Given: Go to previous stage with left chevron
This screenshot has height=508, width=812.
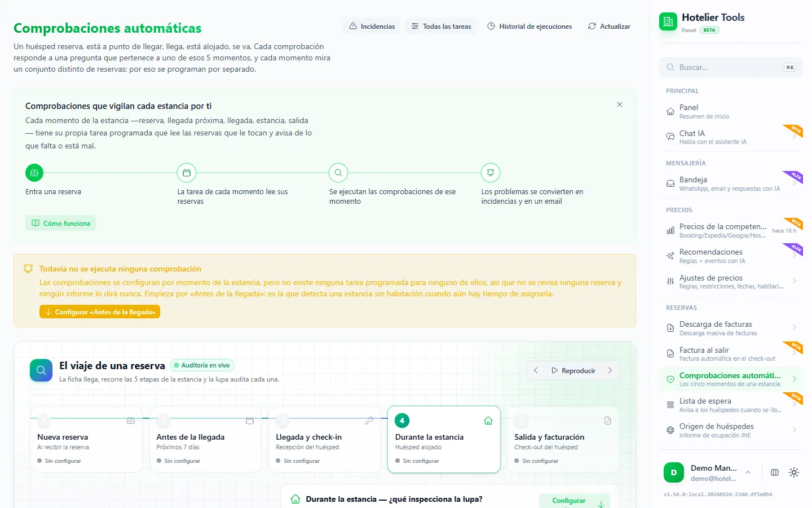Looking at the screenshot, I should click(536, 370).
